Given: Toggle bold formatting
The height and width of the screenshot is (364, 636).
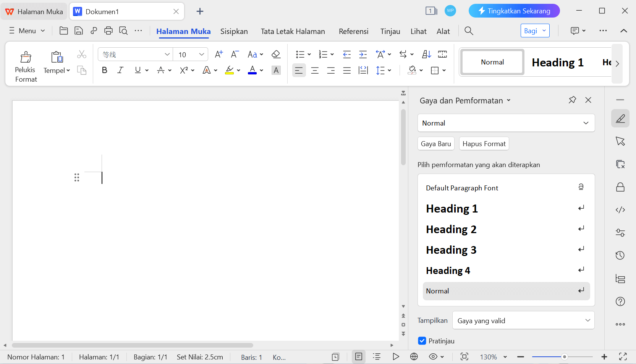Looking at the screenshot, I should coord(104,70).
